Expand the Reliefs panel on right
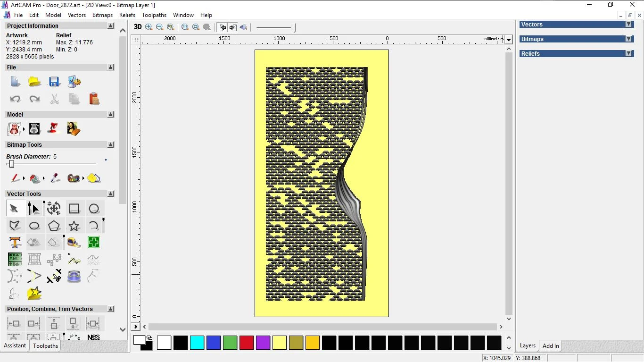The image size is (644, 362). (x=628, y=54)
